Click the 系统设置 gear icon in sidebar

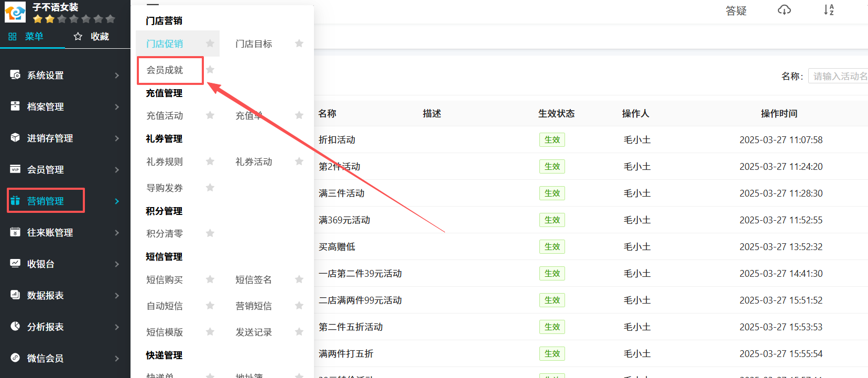[15, 75]
